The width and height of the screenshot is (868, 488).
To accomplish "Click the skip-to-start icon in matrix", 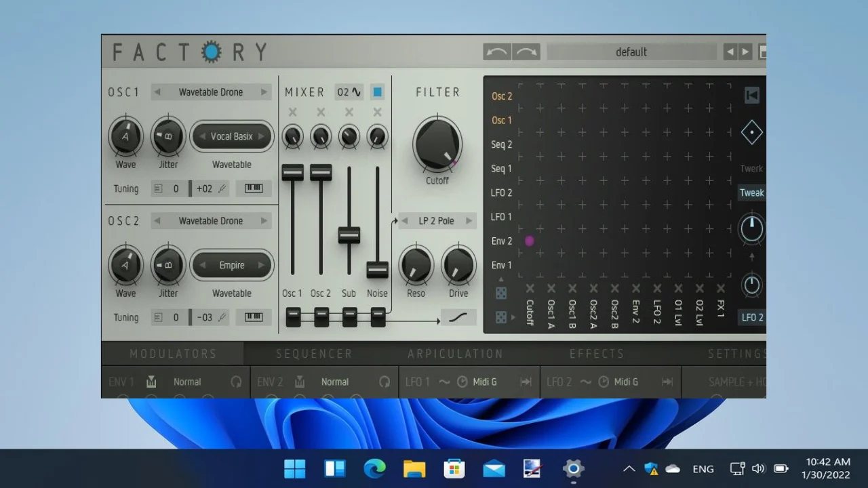I will (751, 96).
